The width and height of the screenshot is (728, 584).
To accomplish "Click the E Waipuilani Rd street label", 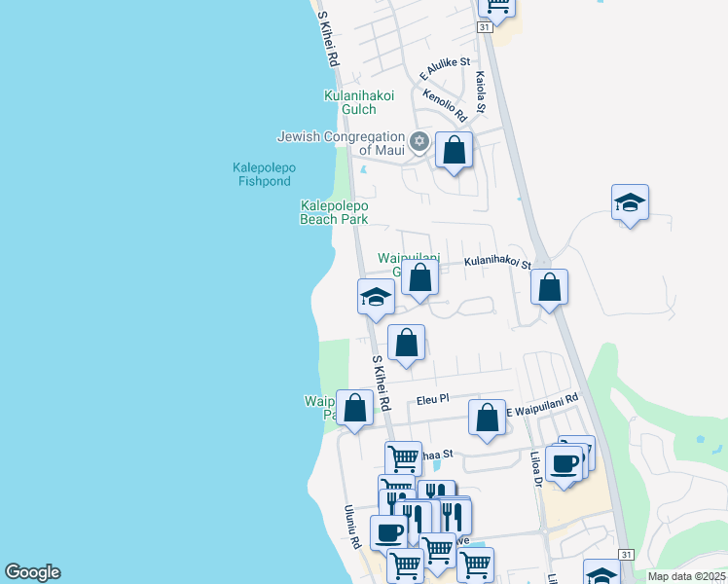I will click(x=542, y=405).
